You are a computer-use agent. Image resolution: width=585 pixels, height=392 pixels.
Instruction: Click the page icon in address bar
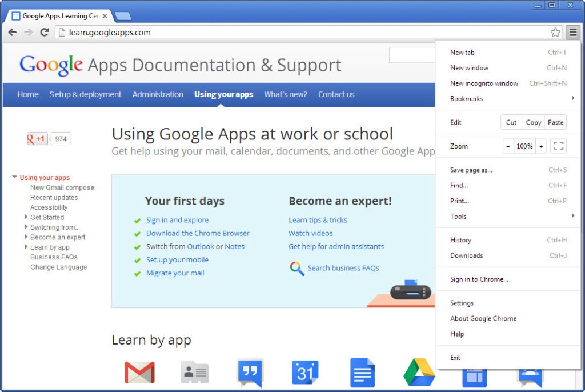[x=62, y=33]
